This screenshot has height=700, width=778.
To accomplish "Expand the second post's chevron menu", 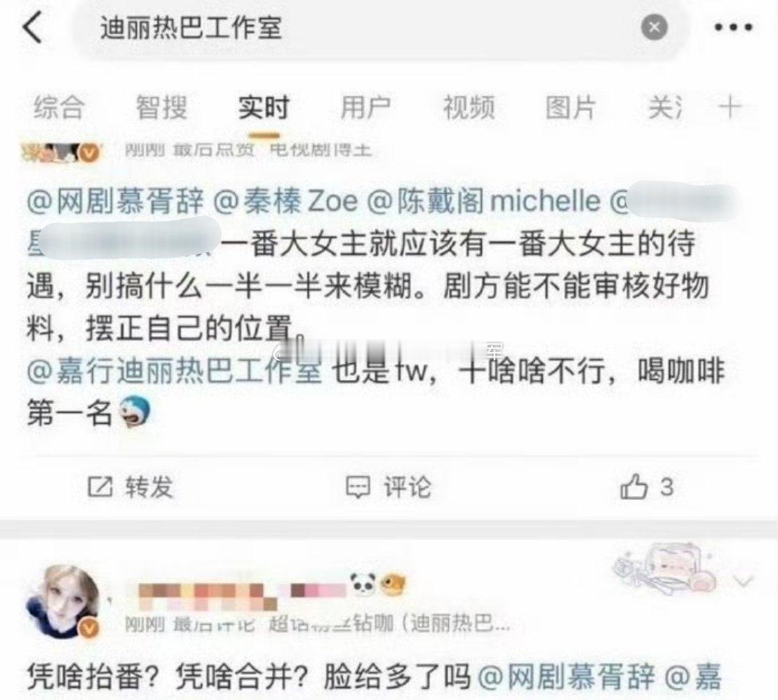I will 743,580.
